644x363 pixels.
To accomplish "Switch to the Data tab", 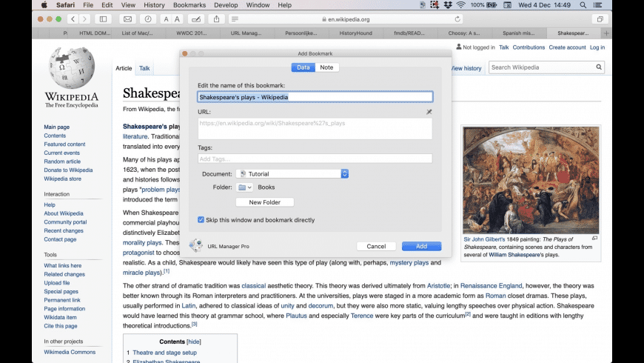I will click(303, 67).
